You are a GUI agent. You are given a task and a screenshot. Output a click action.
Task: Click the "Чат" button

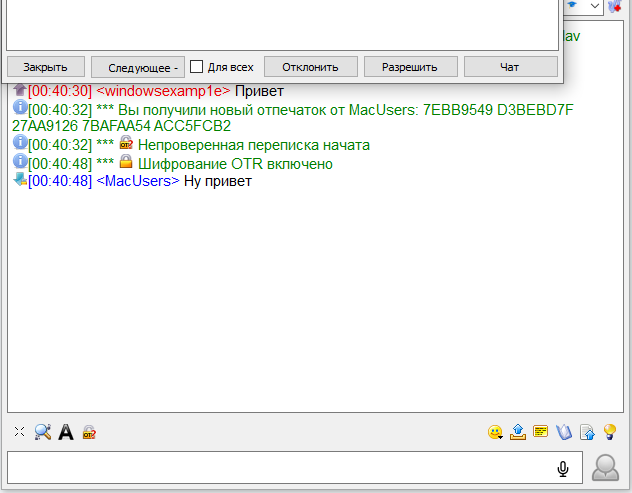[510, 67]
